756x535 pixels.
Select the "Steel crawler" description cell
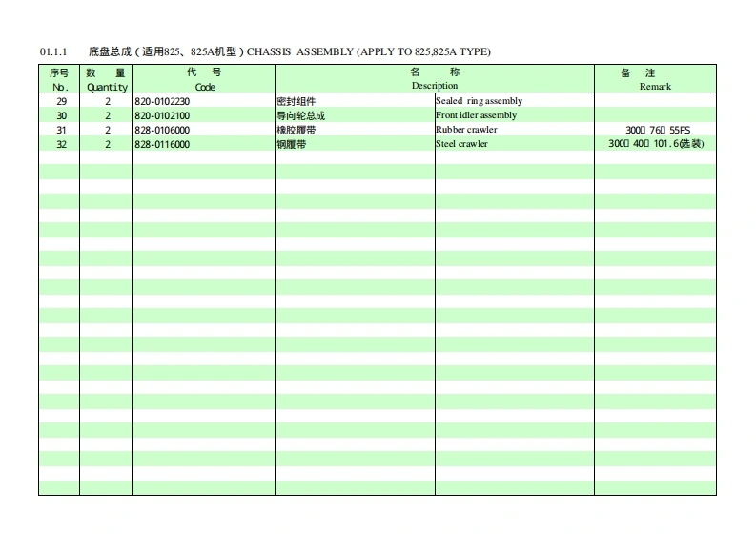tap(461, 144)
